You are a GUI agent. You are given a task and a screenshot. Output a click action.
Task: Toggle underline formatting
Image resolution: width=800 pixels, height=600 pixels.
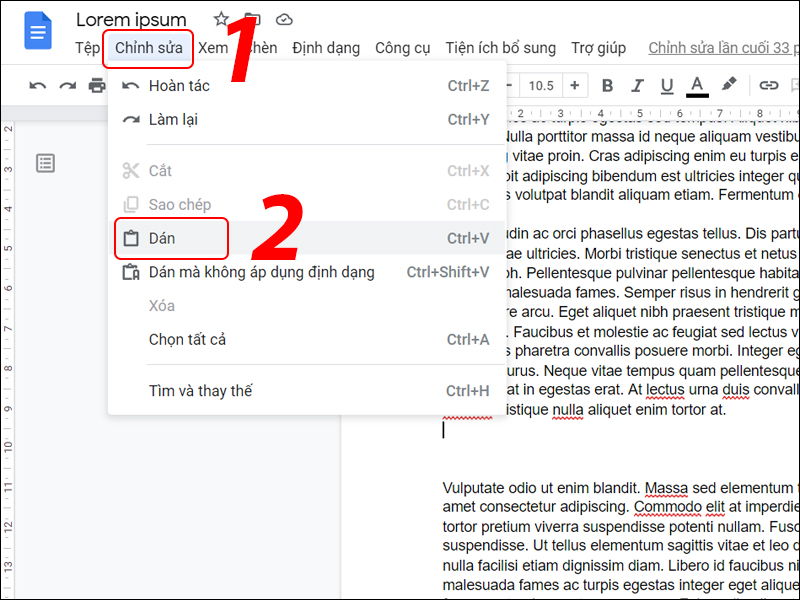[667, 85]
